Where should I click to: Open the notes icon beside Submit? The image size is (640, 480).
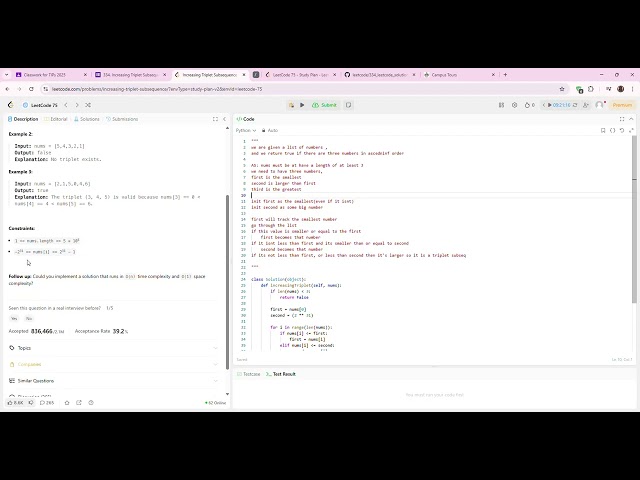348,105
